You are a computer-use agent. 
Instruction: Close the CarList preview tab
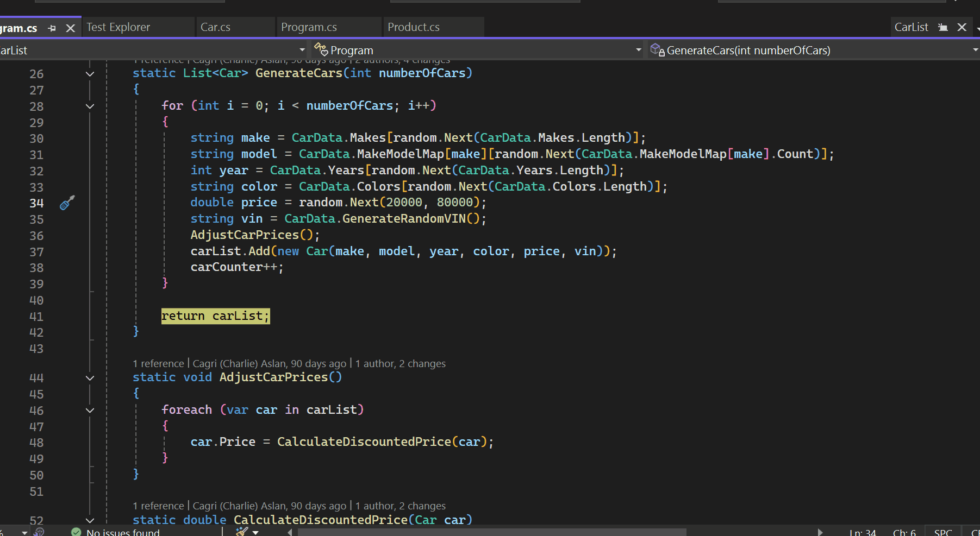(x=962, y=27)
